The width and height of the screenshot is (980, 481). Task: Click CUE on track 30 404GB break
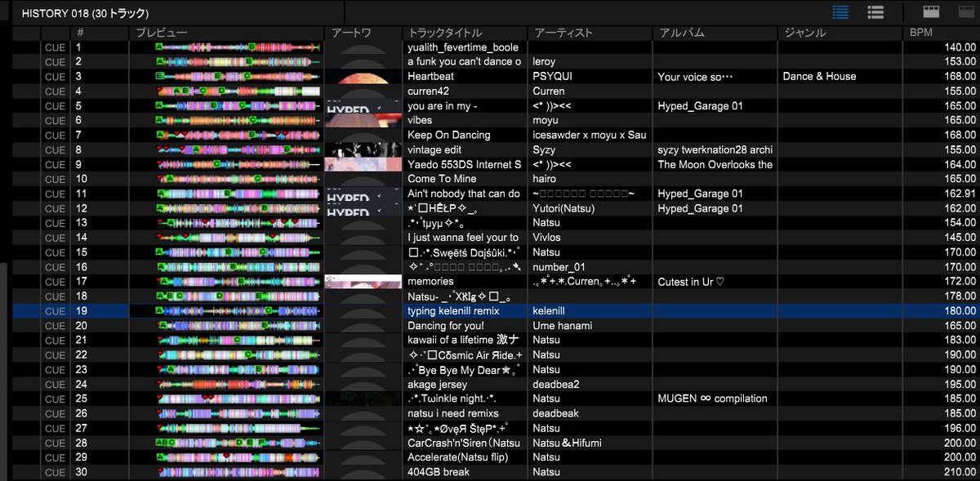[x=54, y=472]
